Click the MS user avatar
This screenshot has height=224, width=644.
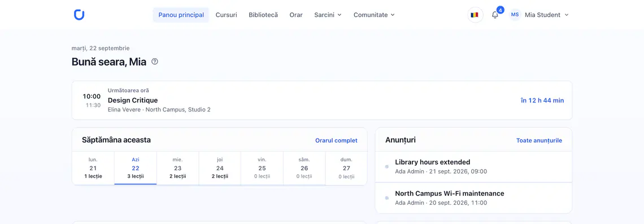point(515,15)
